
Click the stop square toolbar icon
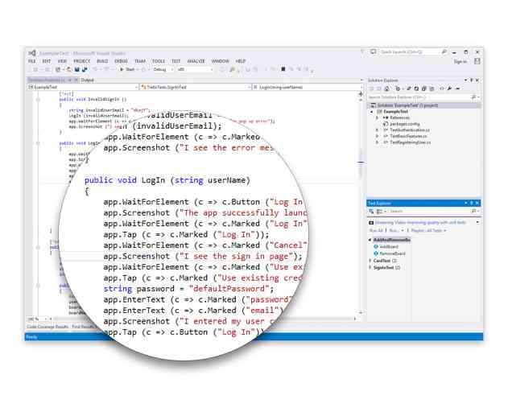click(283, 69)
